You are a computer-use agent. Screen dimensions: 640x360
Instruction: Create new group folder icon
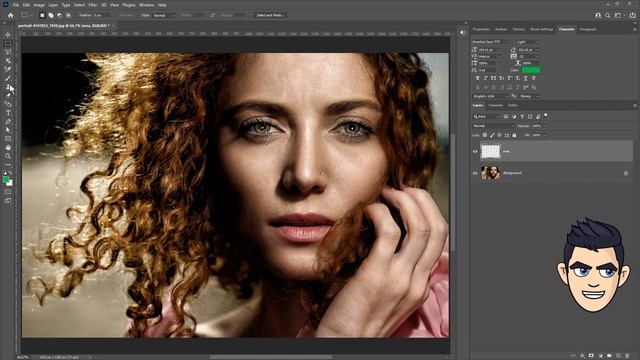[x=609, y=356]
